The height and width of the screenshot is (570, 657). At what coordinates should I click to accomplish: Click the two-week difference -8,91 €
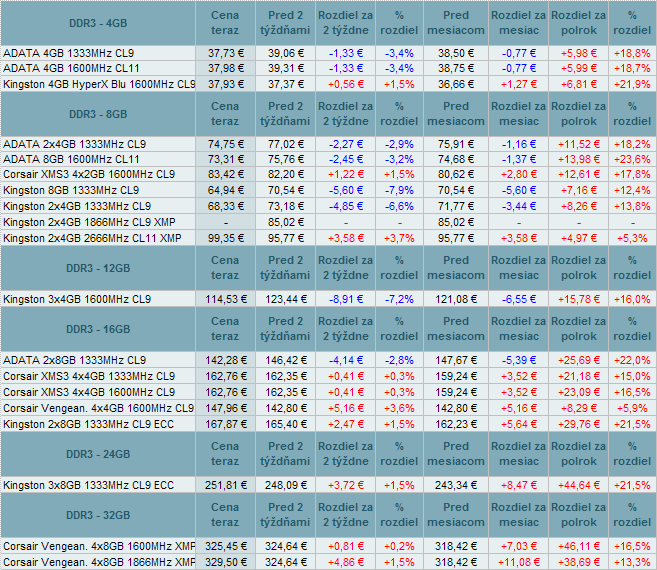346,299
